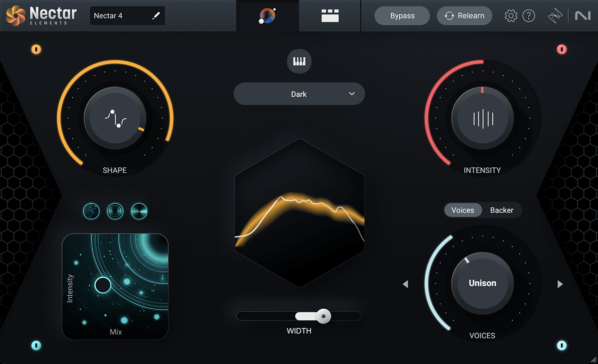Click the Audiolens waveform icon

click(x=555, y=15)
